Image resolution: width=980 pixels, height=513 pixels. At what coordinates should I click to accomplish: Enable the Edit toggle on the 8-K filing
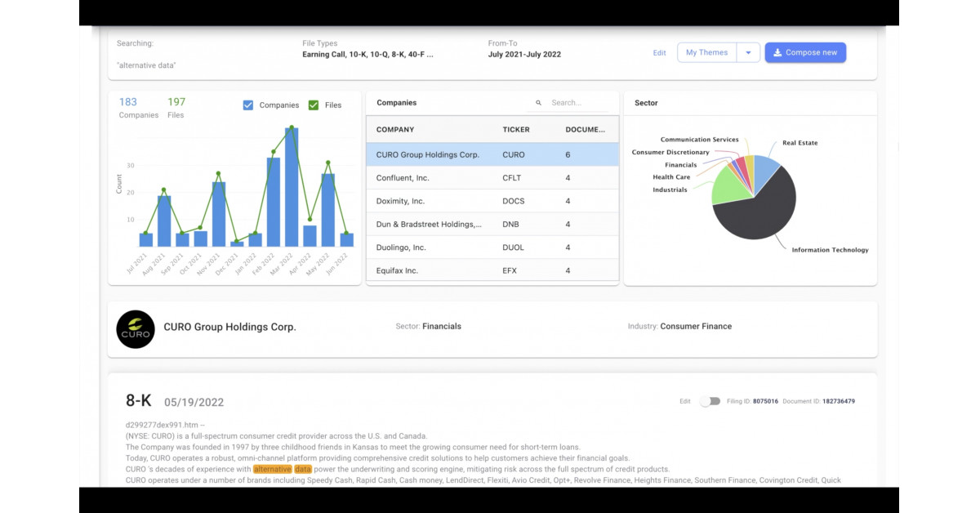click(711, 401)
